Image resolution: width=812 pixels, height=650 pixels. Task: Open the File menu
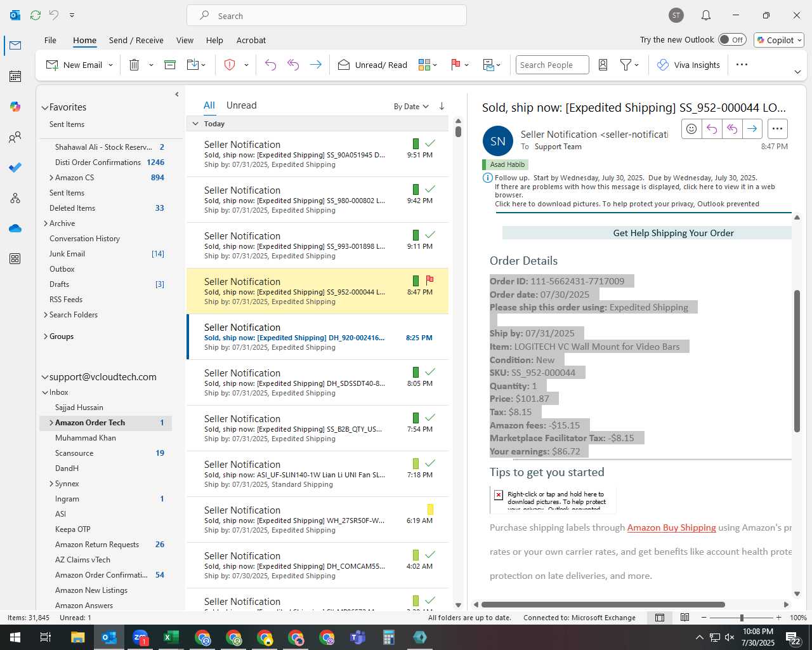pos(50,40)
